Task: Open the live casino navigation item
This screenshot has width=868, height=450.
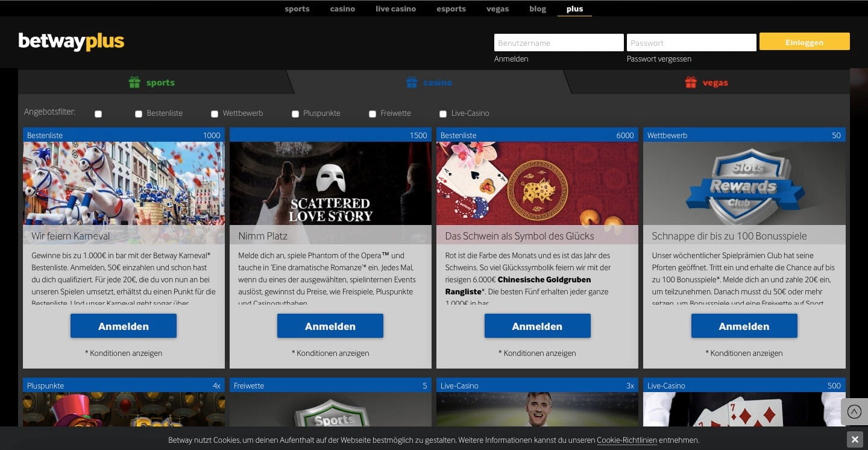Action: click(x=395, y=9)
